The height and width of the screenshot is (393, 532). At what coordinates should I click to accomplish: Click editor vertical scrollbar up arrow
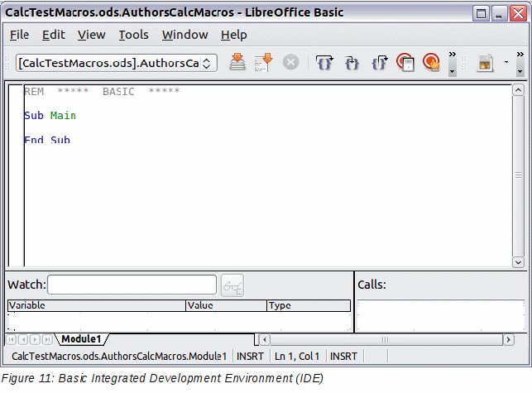(x=518, y=90)
